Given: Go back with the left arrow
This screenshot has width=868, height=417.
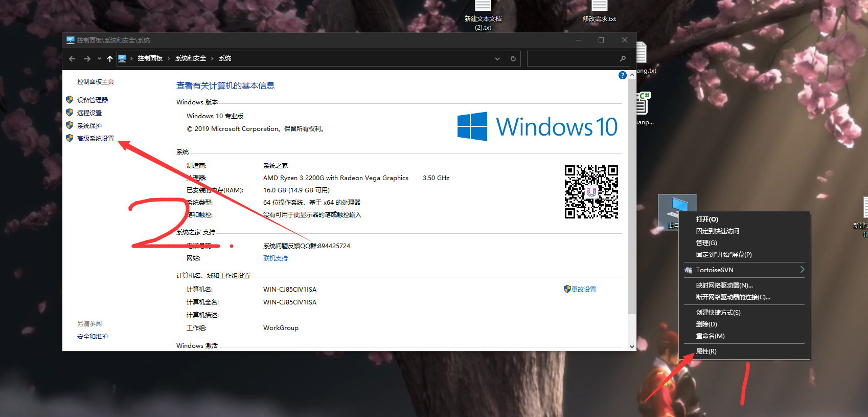Looking at the screenshot, I should click(x=72, y=59).
